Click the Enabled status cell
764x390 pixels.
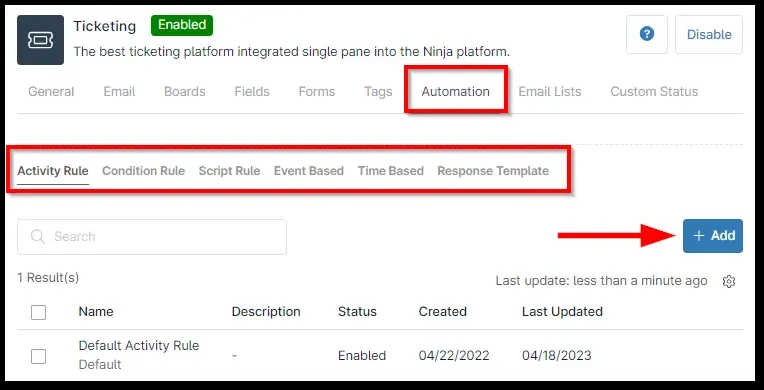click(x=362, y=356)
